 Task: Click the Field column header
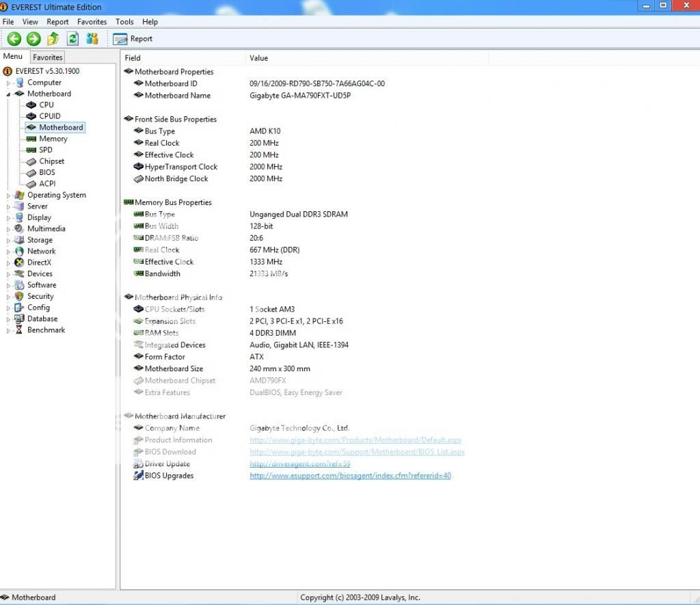point(183,58)
